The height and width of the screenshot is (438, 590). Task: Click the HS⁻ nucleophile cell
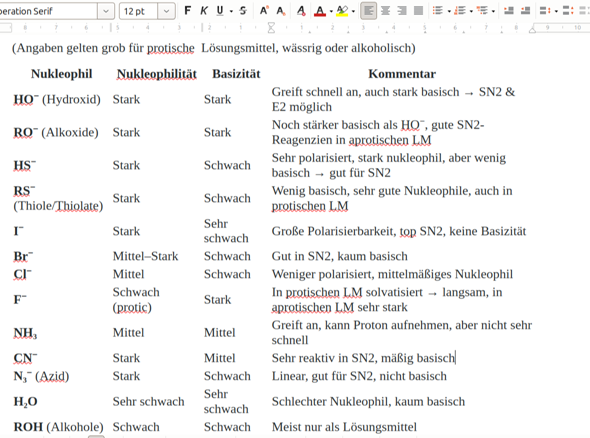pos(25,165)
